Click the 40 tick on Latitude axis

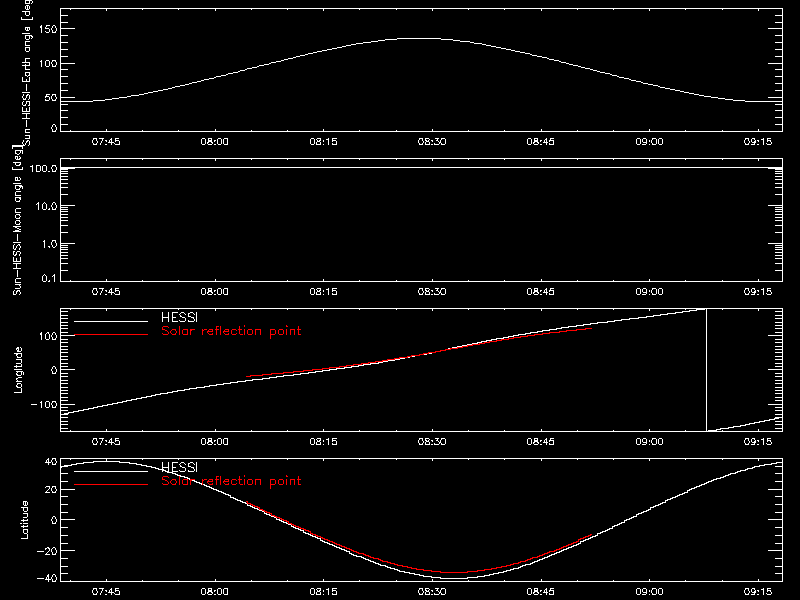click(x=52, y=462)
